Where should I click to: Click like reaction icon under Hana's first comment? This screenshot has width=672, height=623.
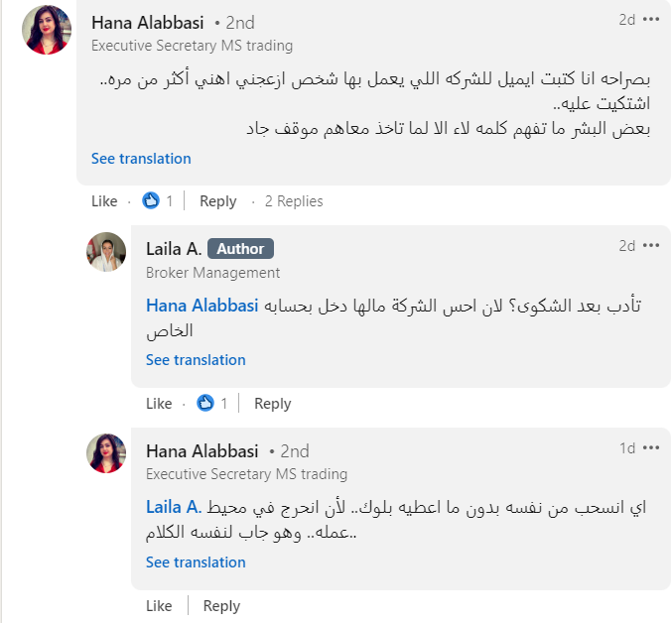(151, 200)
